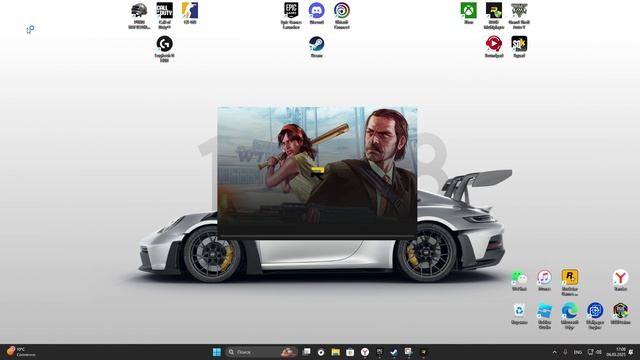Click the microphone icon in the system tray
This screenshot has height=360, width=640.
[565, 352]
